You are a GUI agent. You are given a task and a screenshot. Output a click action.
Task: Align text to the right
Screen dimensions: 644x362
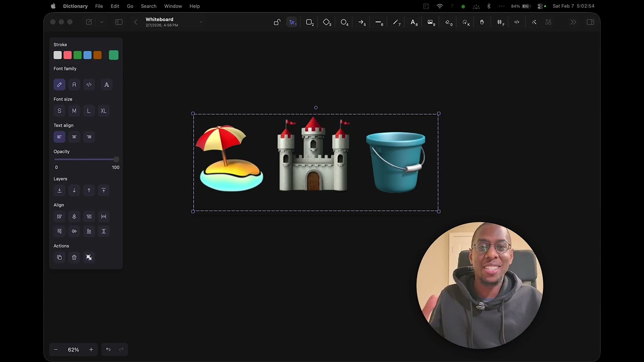89,137
